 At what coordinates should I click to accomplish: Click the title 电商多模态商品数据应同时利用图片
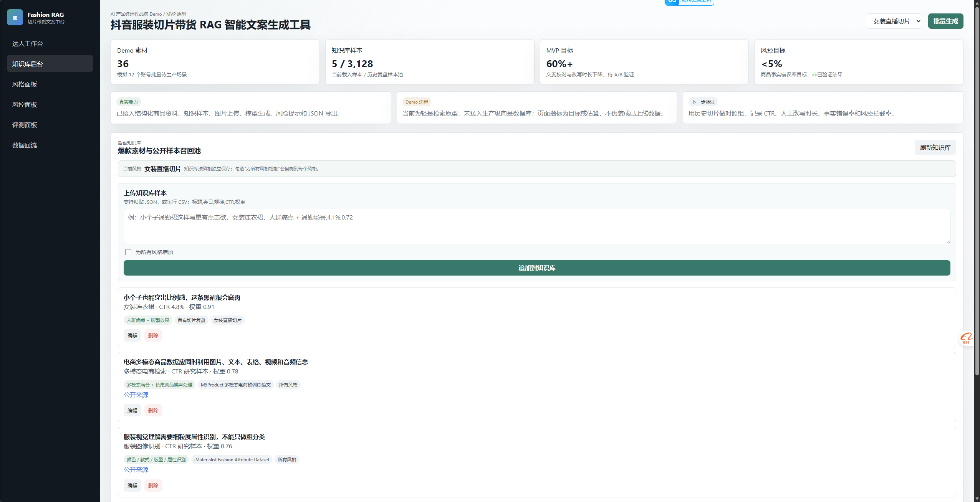(x=216, y=362)
